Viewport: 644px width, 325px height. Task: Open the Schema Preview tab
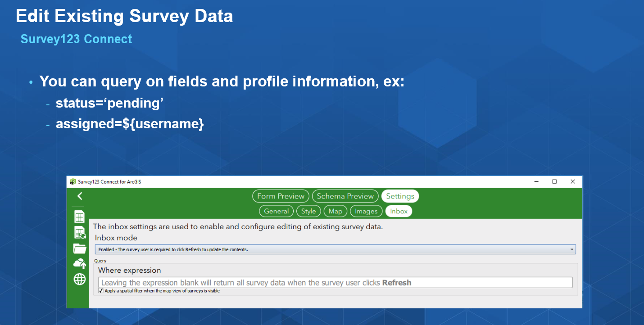pos(345,196)
